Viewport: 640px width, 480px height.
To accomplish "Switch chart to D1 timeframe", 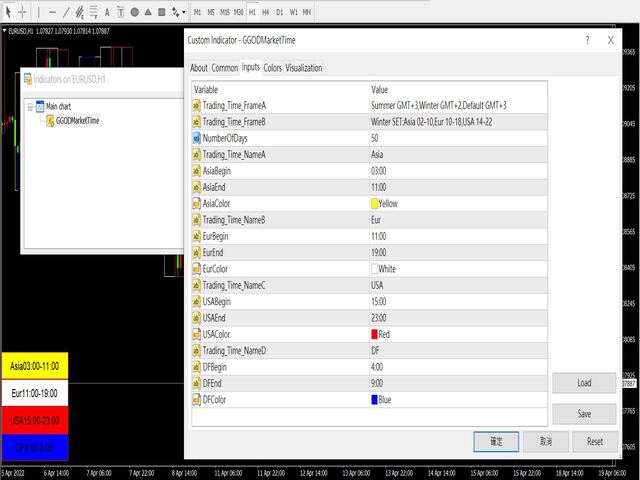I will (280, 12).
